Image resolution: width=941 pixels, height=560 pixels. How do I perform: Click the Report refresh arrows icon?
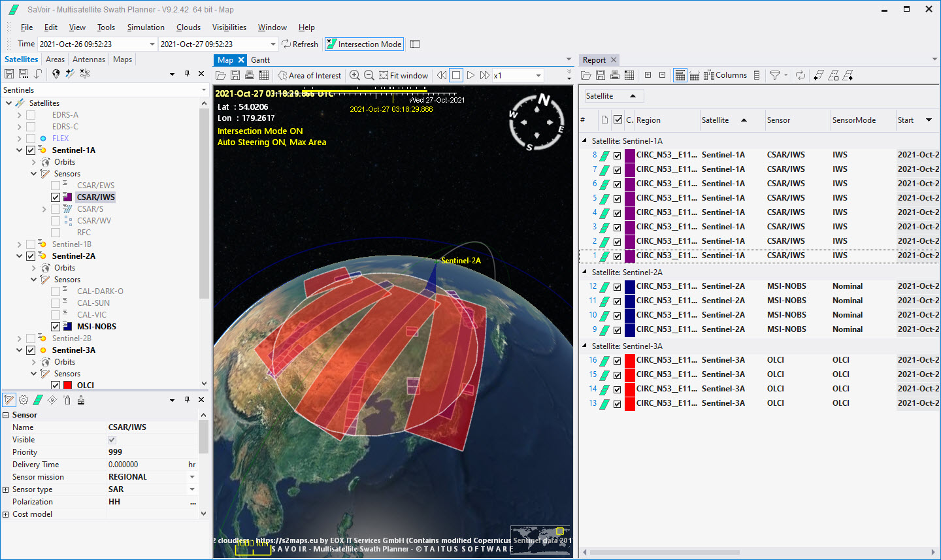coord(801,76)
